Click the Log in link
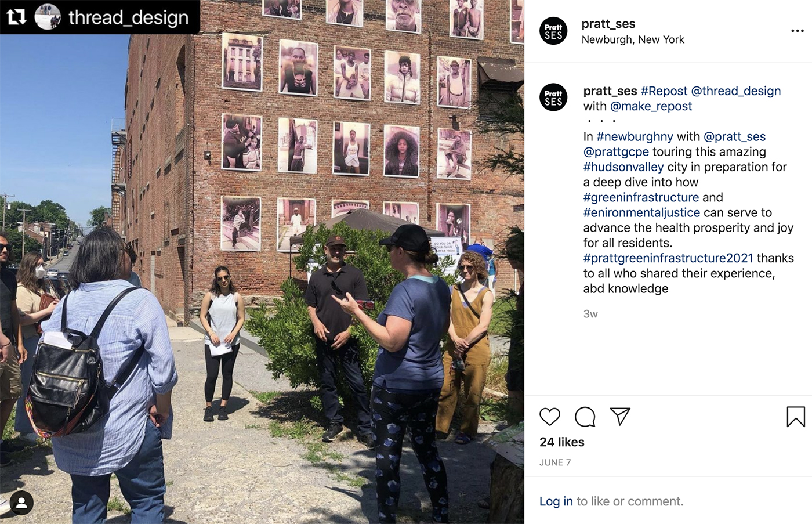Image resolution: width=812 pixels, height=524 pixels. click(x=556, y=501)
